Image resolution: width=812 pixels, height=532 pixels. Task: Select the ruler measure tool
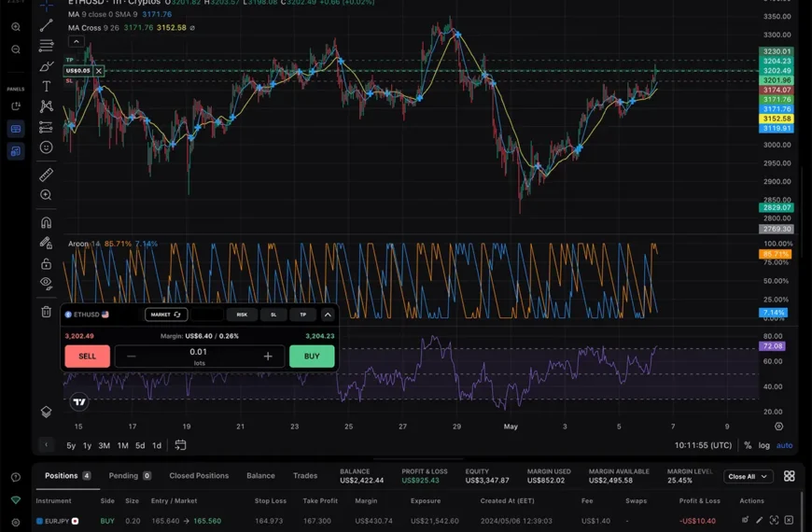(46, 175)
